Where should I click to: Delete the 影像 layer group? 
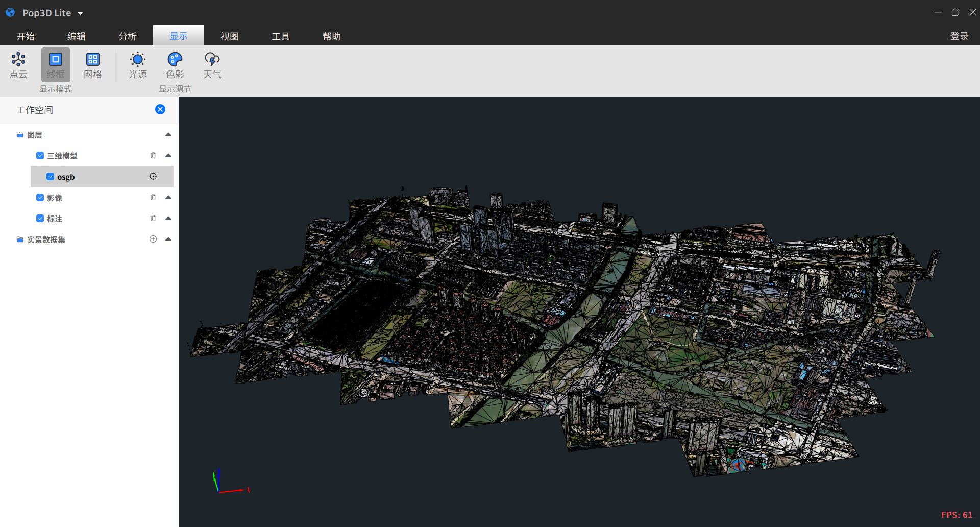(x=153, y=197)
